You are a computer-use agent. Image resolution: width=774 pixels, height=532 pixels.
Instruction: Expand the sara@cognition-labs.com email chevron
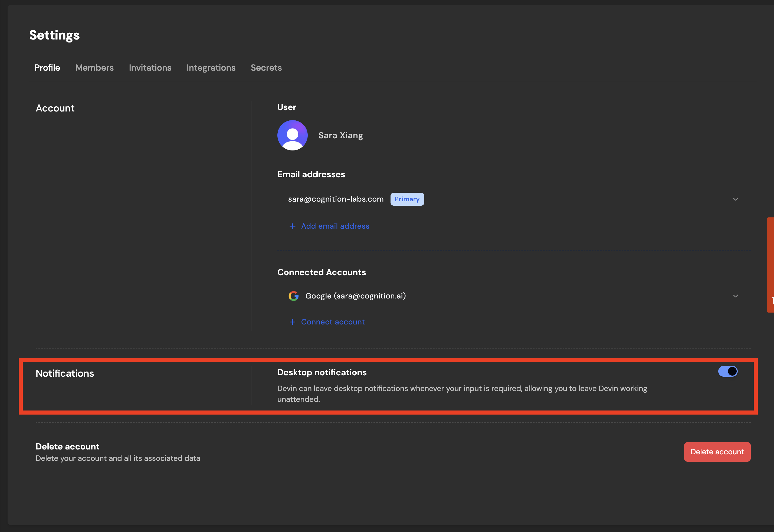tap(735, 199)
